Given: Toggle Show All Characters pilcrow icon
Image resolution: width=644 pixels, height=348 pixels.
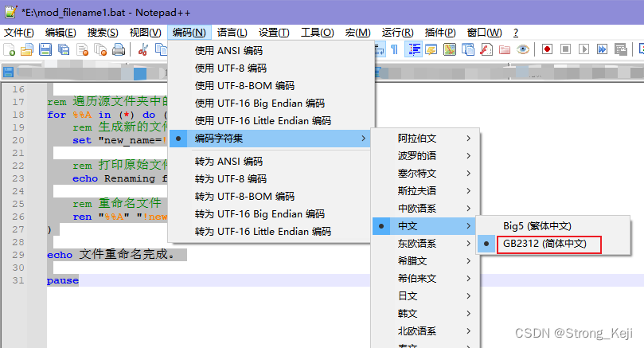Looking at the screenshot, I should point(394,49).
